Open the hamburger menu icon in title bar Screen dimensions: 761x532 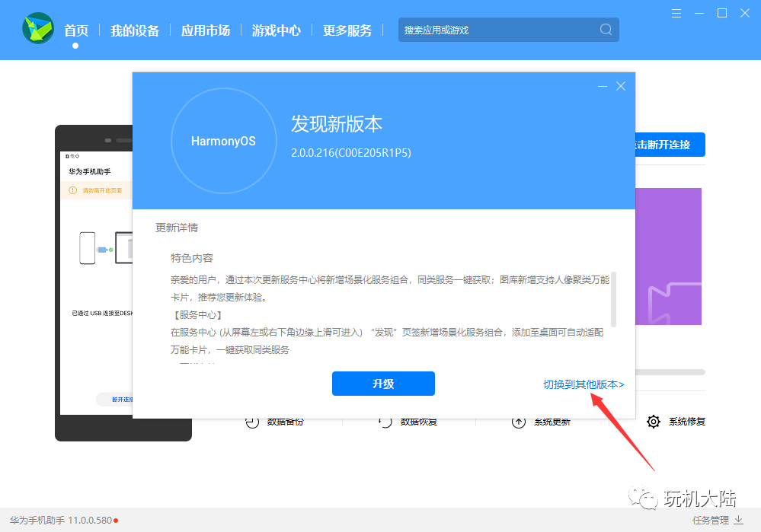(x=676, y=14)
